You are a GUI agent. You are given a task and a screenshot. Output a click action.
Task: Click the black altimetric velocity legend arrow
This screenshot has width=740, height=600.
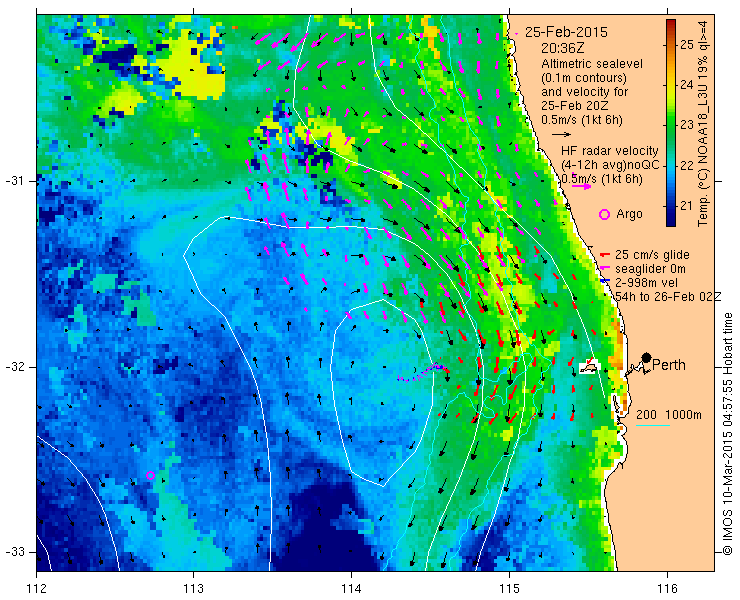tap(562, 135)
